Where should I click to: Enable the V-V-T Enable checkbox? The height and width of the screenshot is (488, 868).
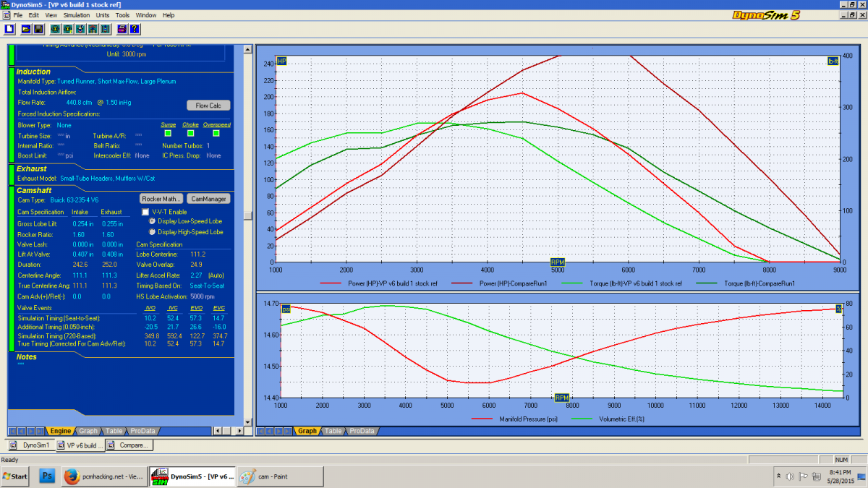tap(145, 212)
